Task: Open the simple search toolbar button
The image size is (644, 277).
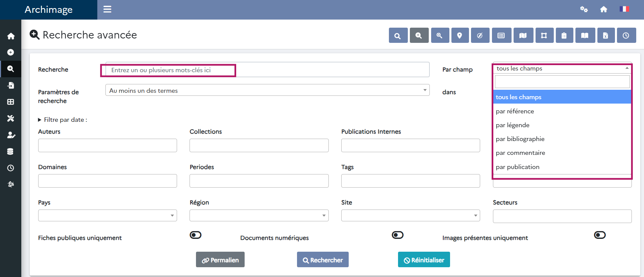Action: [398, 35]
